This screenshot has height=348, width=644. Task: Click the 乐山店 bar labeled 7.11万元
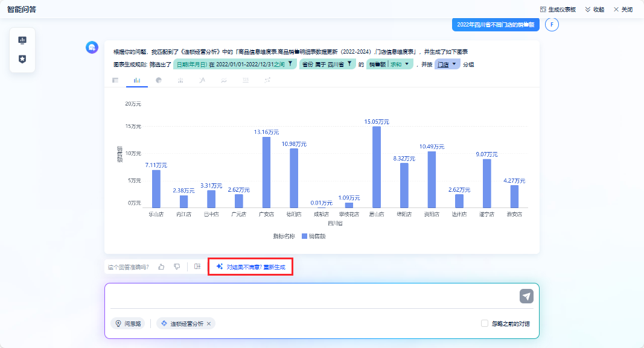pyautogui.click(x=156, y=189)
